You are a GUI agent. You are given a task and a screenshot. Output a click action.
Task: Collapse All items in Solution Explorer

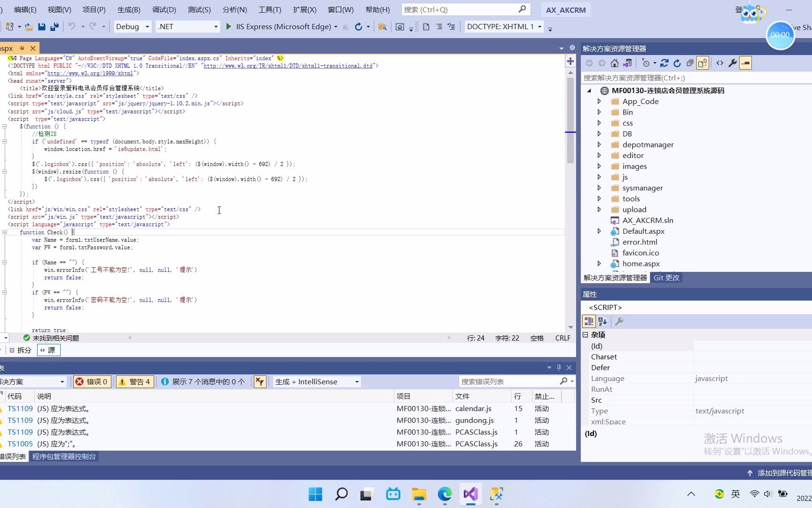click(690, 63)
